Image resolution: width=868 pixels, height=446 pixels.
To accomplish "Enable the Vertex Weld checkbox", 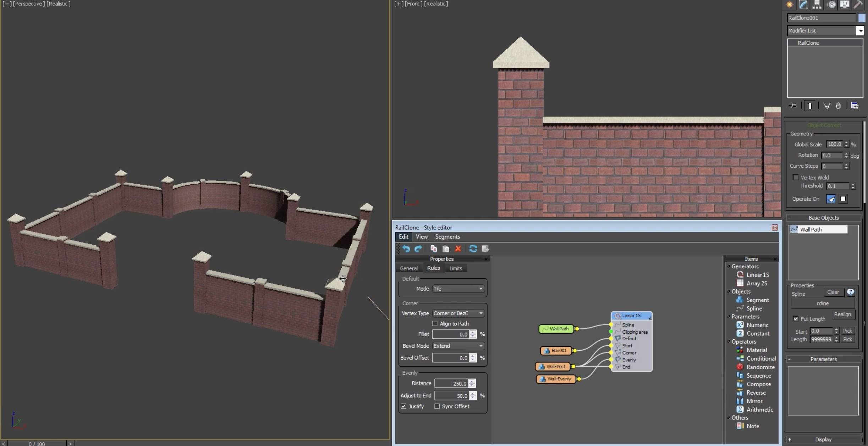I will pos(796,177).
